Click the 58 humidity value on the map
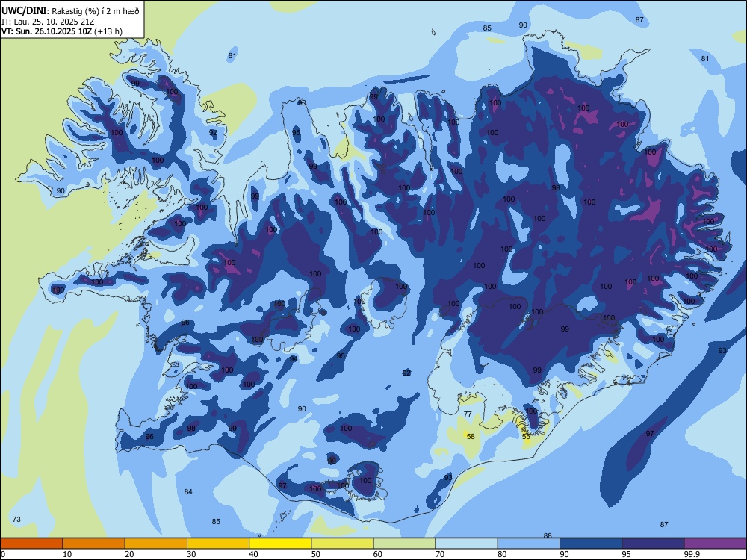This screenshot has width=747, height=560. tap(471, 436)
